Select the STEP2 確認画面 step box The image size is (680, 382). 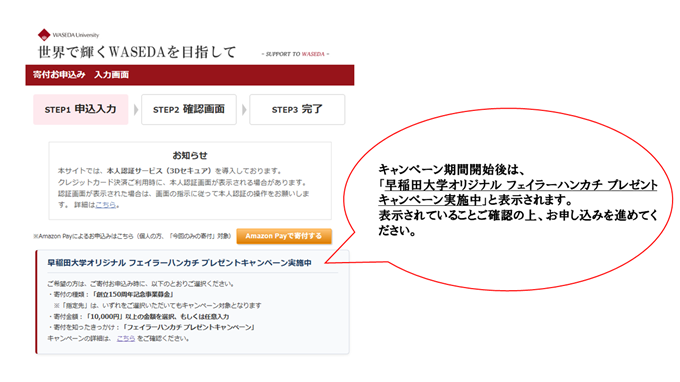point(189,109)
